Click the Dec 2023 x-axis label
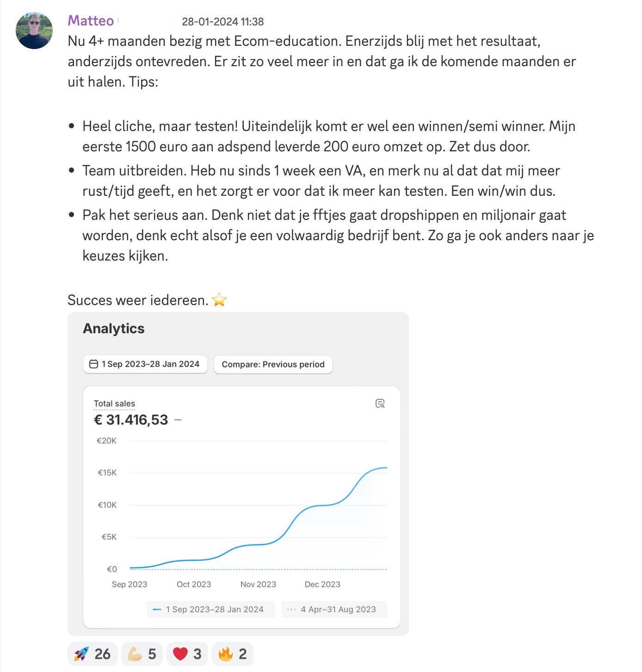This screenshot has height=672, width=642. pos(322,585)
